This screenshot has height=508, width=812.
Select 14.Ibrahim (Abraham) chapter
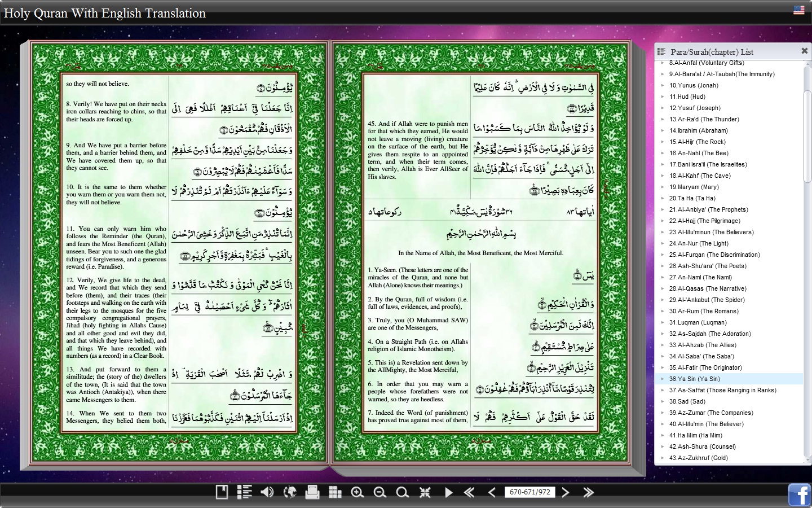tap(698, 130)
